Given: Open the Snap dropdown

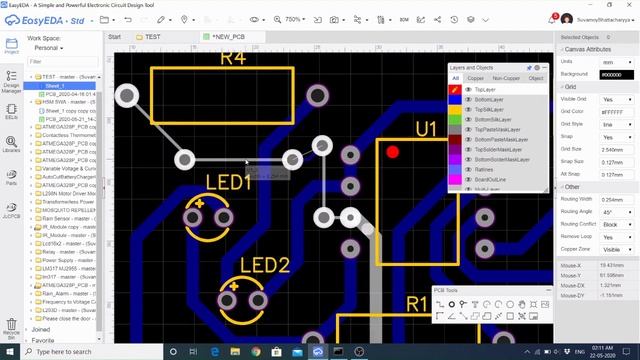Looking at the screenshot, I should (617, 137).
